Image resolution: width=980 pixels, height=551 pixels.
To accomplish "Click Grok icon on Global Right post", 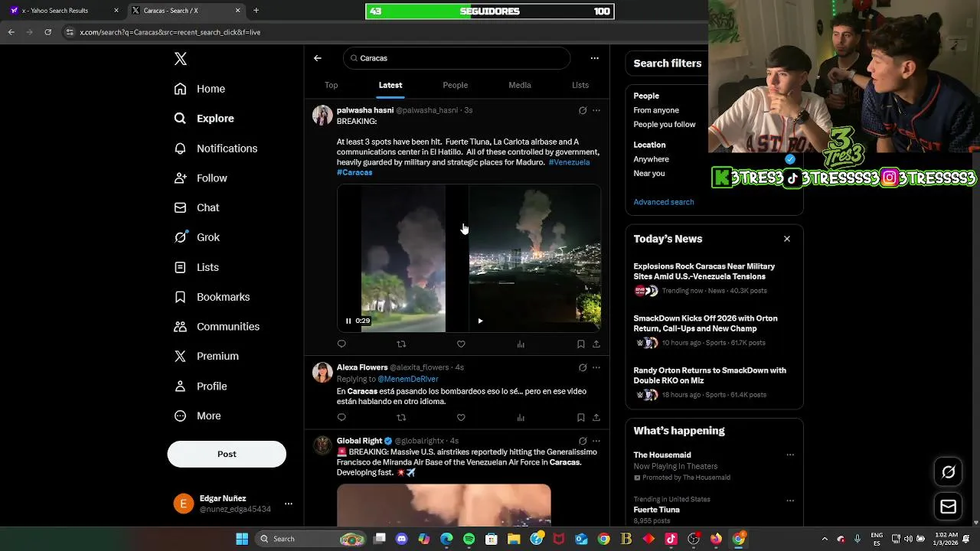I will pyautogui.click(x=583, y=441).
